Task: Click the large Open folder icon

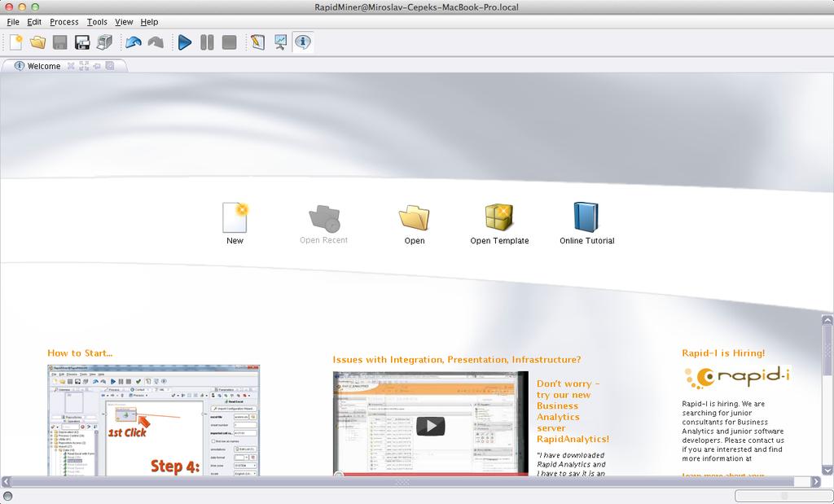Action: (415, 218)
